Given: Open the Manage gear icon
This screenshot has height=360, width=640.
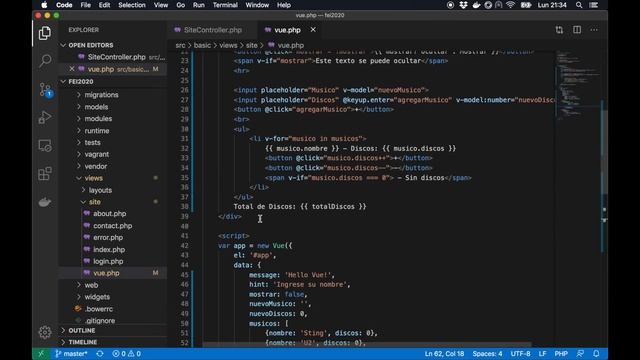Looking at the screenshot, I should [x=45, y=332].
